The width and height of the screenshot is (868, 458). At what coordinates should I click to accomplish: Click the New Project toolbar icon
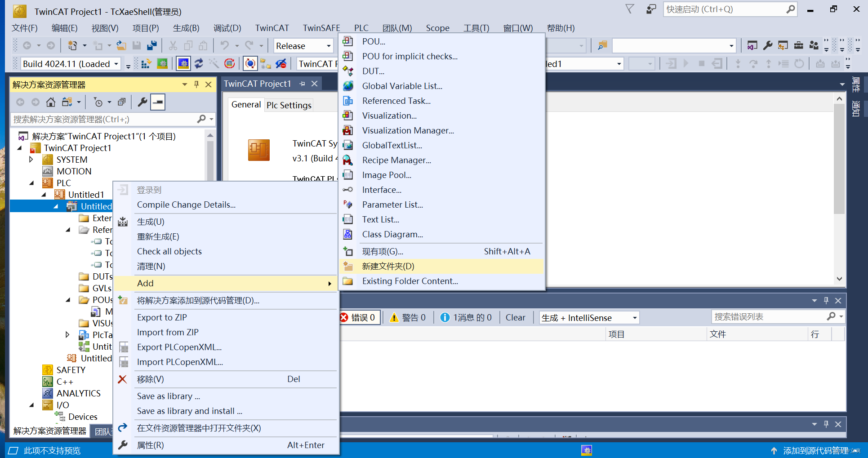point(72,45)
